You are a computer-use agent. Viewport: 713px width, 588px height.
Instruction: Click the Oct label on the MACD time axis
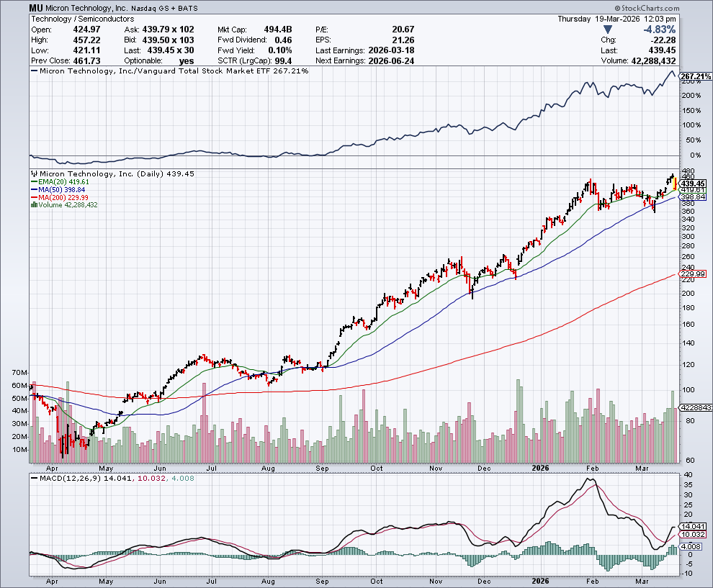pyautogui.click(x=376, y=580)
